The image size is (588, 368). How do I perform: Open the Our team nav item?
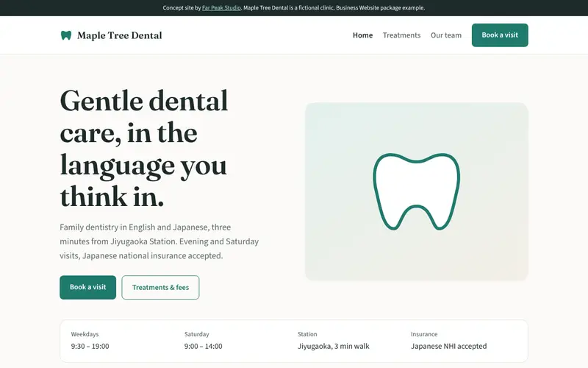point(446,35)
